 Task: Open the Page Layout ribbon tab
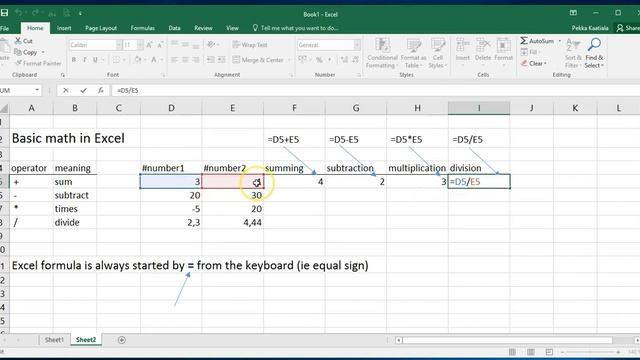pyautogui.click(x=101, y=28)
